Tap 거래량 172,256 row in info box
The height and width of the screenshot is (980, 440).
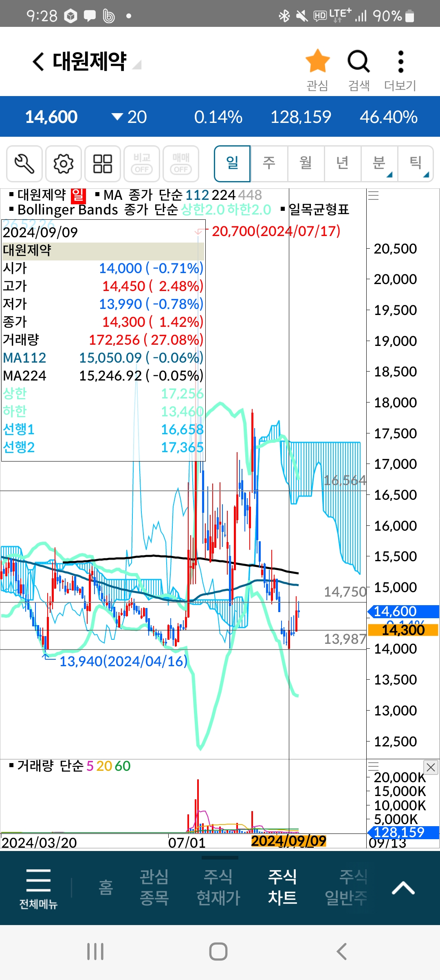coord(103,340)
